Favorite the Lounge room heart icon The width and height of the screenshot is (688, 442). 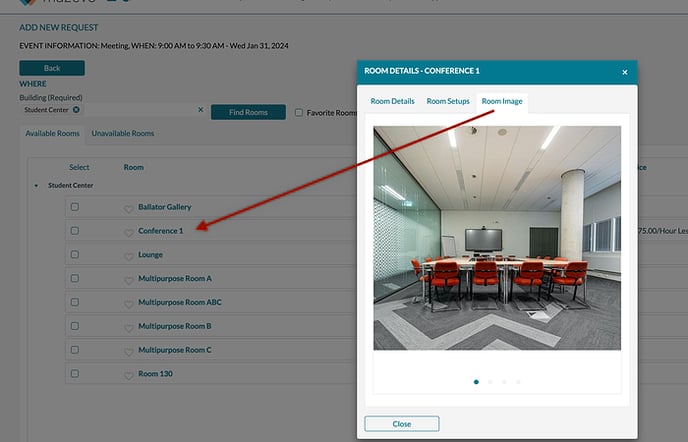pyautogui.click(x=129, y=256)
